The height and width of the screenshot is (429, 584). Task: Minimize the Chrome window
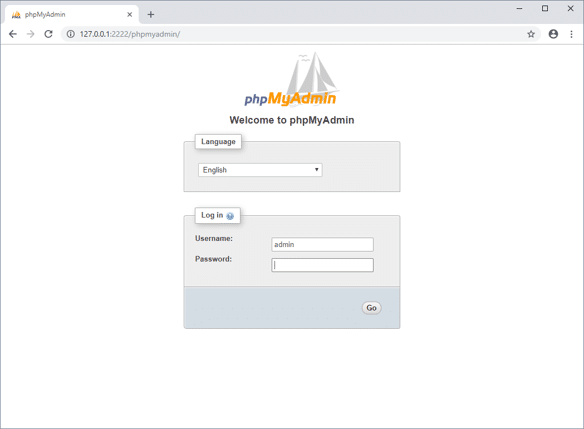(x=519, y=8)
